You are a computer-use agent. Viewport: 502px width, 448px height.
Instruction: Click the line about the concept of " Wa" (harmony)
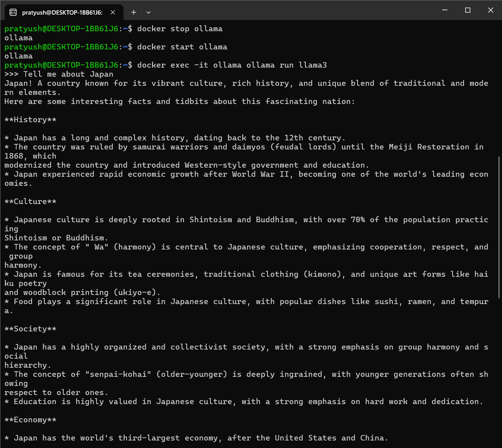pos(246,247)
